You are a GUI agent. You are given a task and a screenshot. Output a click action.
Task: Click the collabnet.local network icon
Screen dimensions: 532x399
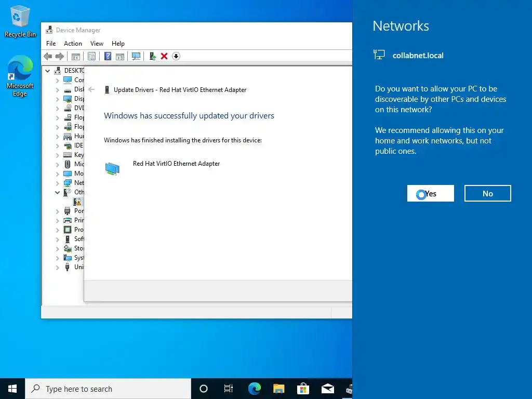coord(379,55)
